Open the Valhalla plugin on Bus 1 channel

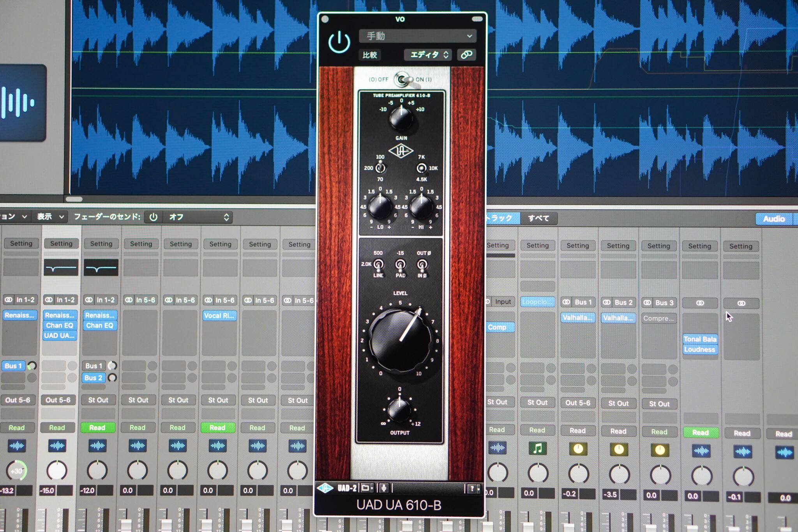577,318
